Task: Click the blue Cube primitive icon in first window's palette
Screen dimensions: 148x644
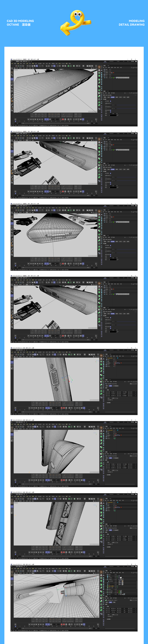Action: 102,73
